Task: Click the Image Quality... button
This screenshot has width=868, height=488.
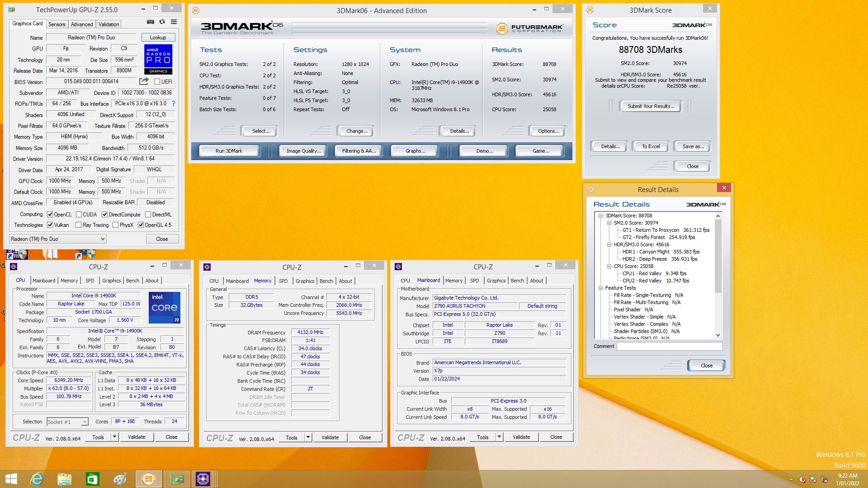Action: (x=303, y=151)
